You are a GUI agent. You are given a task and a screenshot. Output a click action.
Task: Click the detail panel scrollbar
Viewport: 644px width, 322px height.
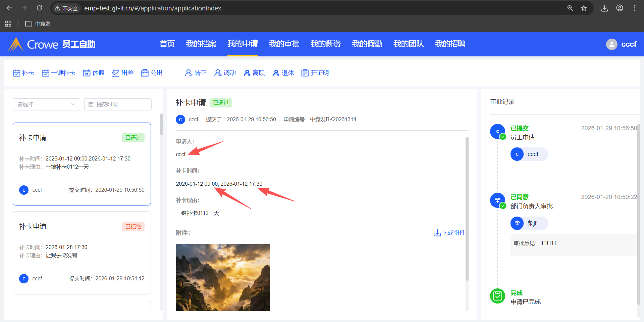tap(467, 209)
